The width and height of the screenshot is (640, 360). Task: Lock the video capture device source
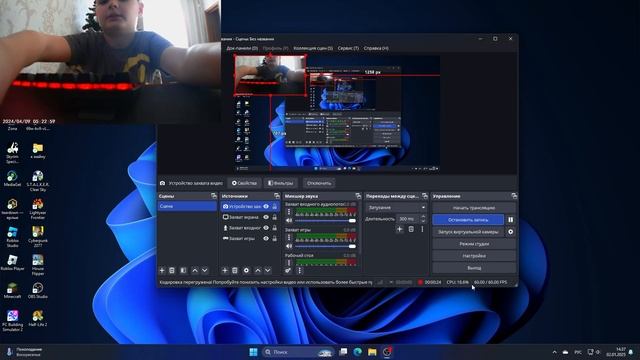coord(275,207)
